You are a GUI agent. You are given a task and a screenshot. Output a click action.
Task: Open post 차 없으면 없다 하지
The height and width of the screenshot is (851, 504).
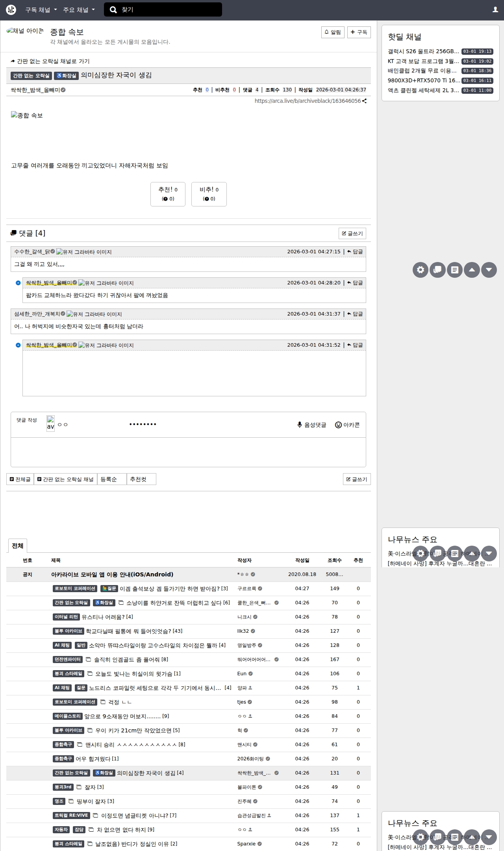click(122, 830)
